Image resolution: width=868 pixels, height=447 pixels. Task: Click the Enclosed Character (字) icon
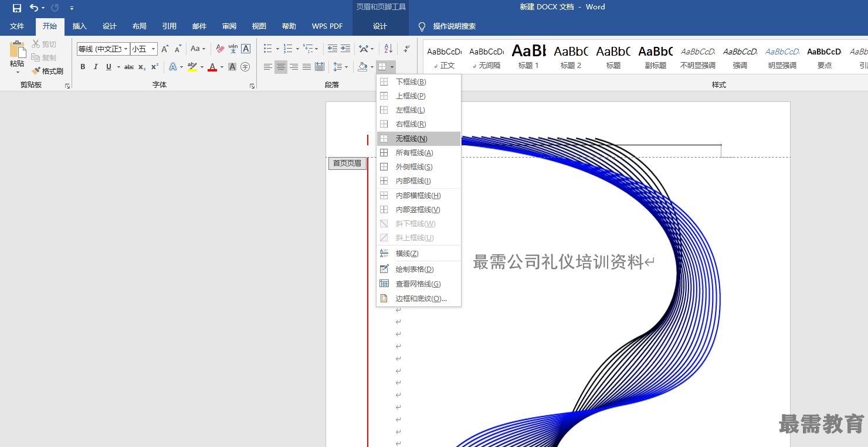pyautogui.click(x=245, y=67)
